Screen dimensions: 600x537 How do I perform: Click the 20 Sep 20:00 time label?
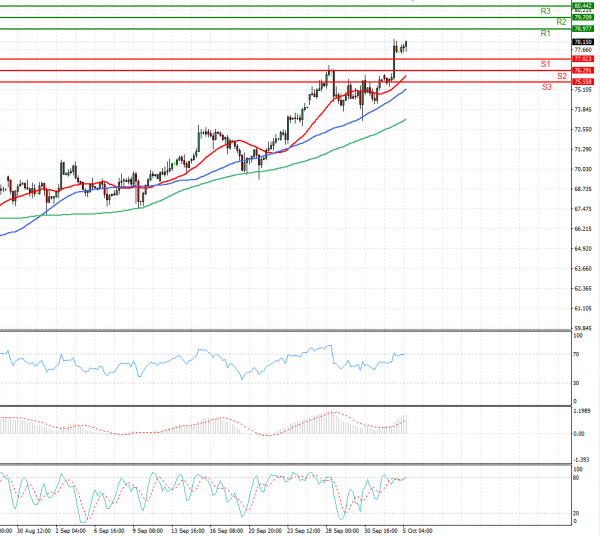(265, 531)
